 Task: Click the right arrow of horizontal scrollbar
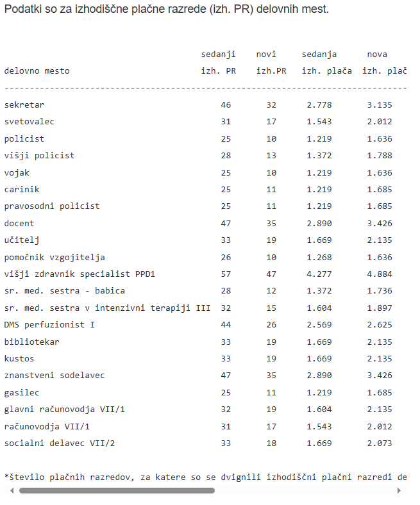point(399,490)
